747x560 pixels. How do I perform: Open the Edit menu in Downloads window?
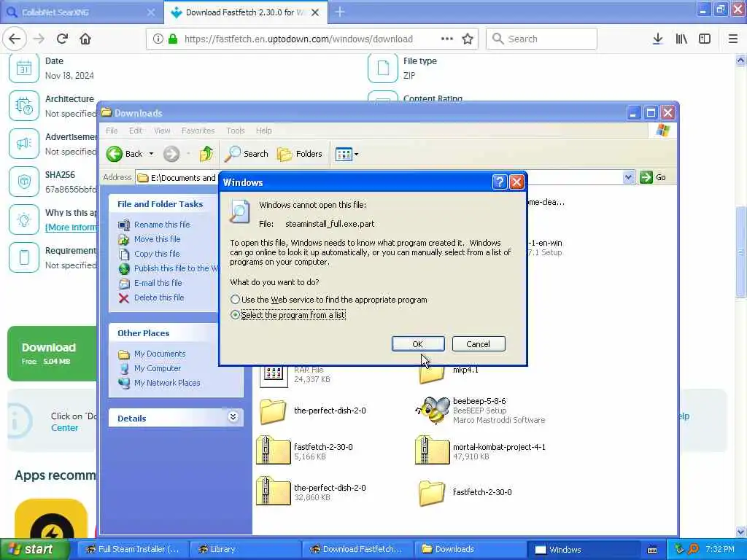click(x=135, y=131)
